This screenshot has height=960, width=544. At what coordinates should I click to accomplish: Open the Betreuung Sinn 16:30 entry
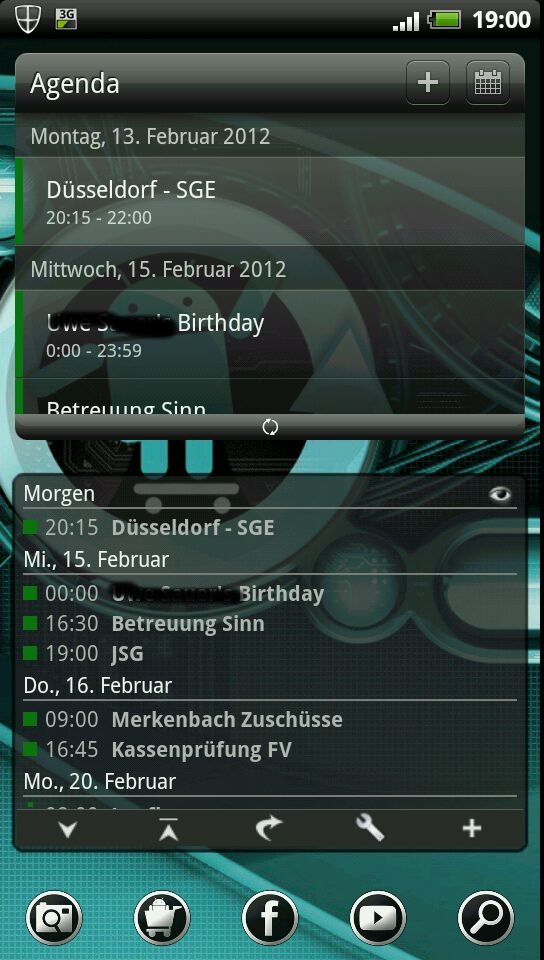(x=270, y=624)
